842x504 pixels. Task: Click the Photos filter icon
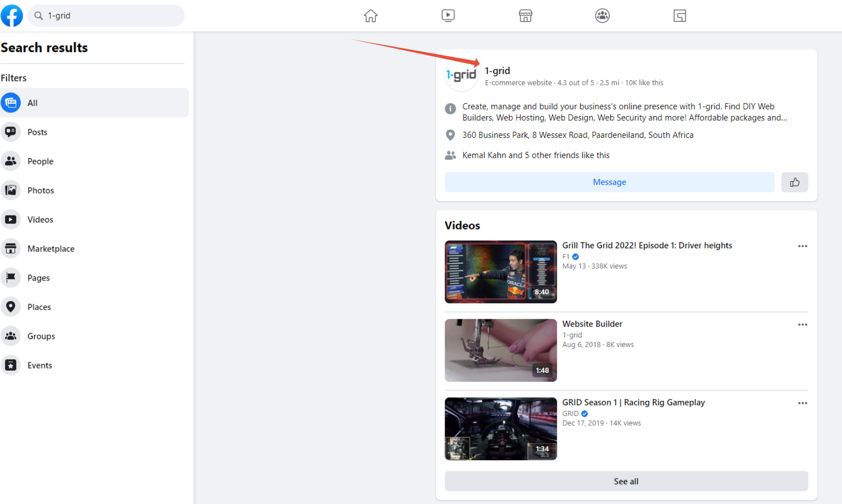(x=10, y=190)
